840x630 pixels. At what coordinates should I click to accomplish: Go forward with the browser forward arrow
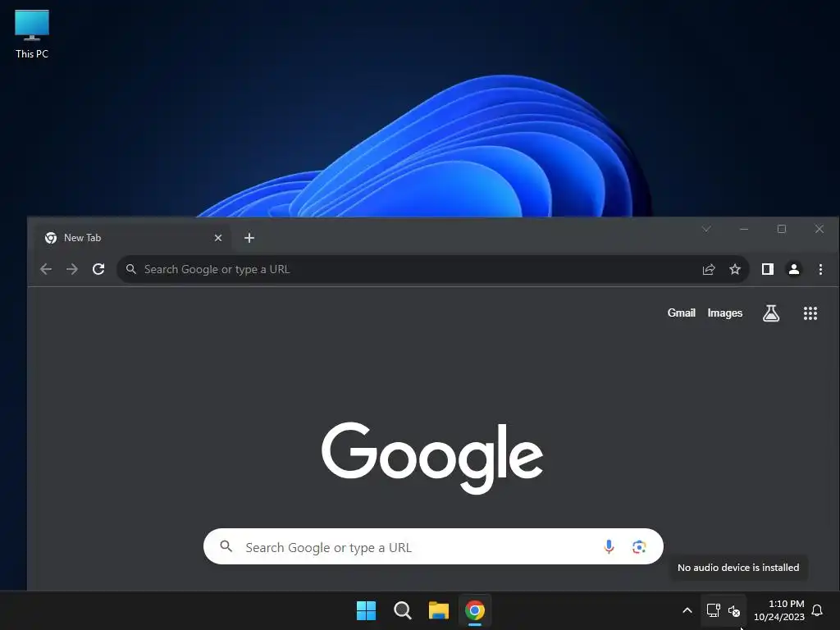tap(72, 269)
